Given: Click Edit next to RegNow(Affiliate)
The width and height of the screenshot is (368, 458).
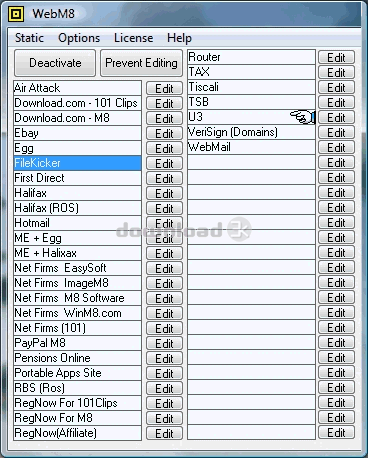Looking at the screenshot, I should click(x=164, y=433).
